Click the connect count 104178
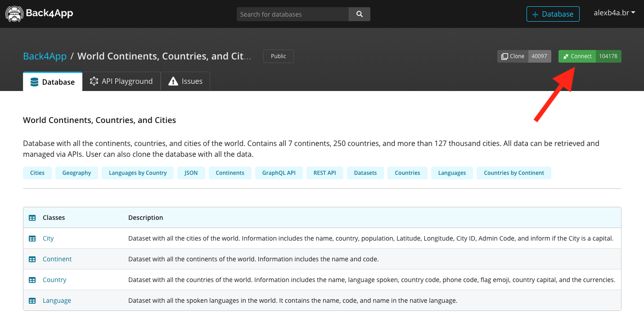Image resolution: width=644 pixels, height=328 pixels. 608,56
